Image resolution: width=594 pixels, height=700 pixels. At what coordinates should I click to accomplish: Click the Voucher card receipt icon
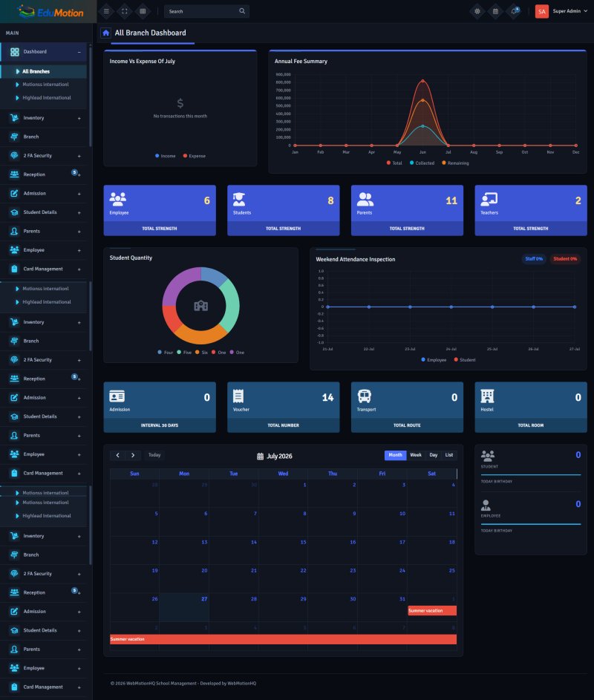tap(238, 396)
